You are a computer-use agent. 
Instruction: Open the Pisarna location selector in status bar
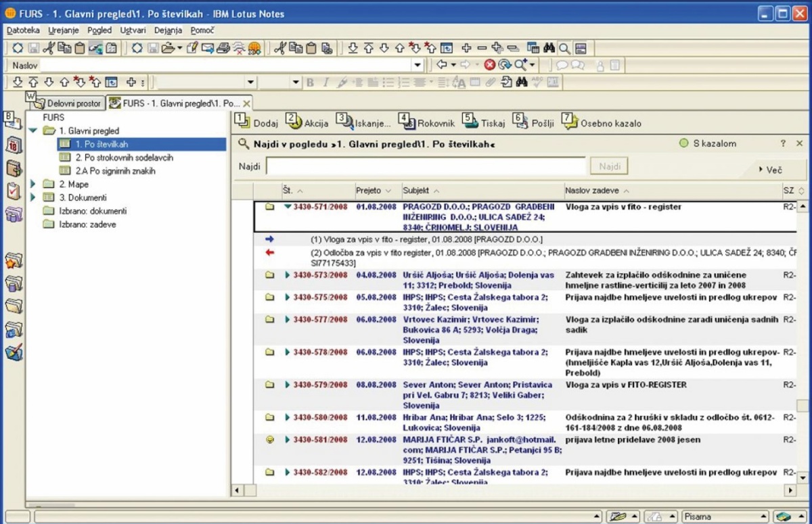tap(725, 517)
